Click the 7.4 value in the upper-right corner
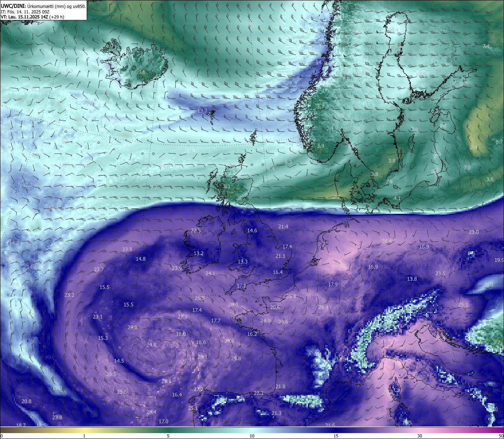The image size is (504, 439). pos(486,46)
